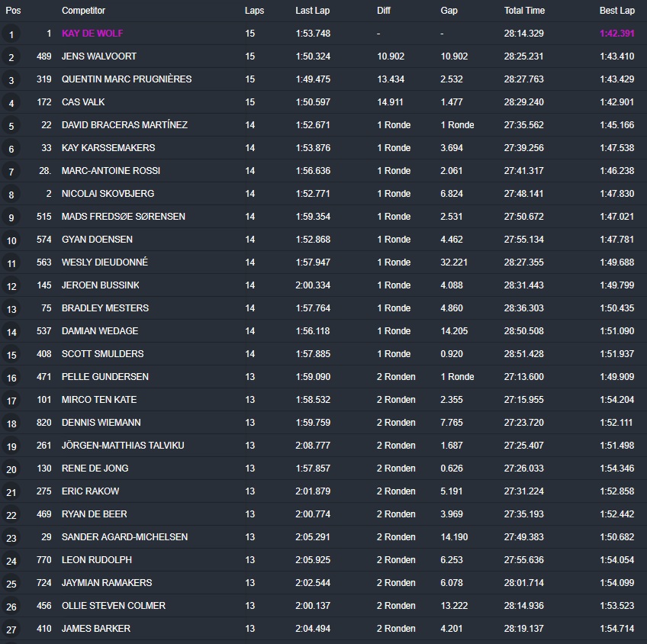Click the Gap column header
The height and width of the screenshot is (644, 647).
(449, 11)
